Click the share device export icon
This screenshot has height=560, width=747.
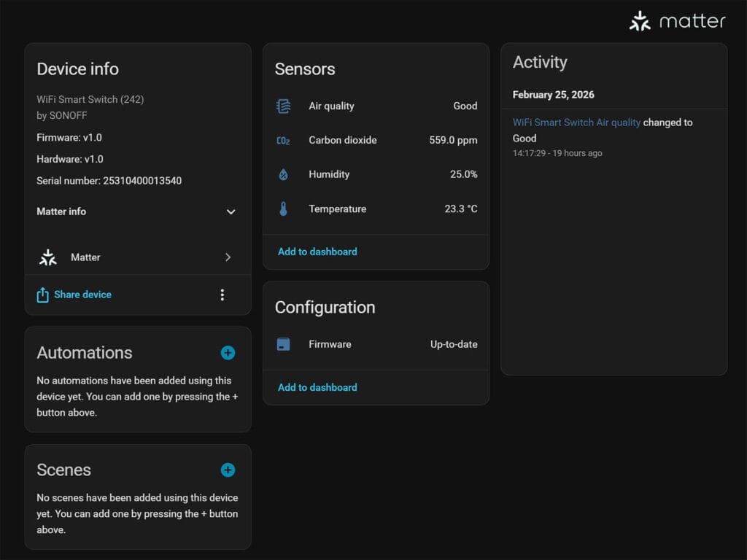click(x=43, y=295)
